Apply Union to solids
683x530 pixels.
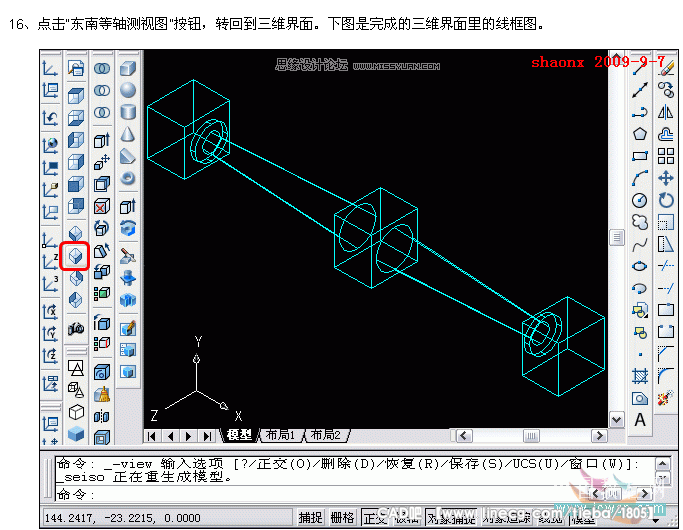pyautogui.click(x=102, y=68)
